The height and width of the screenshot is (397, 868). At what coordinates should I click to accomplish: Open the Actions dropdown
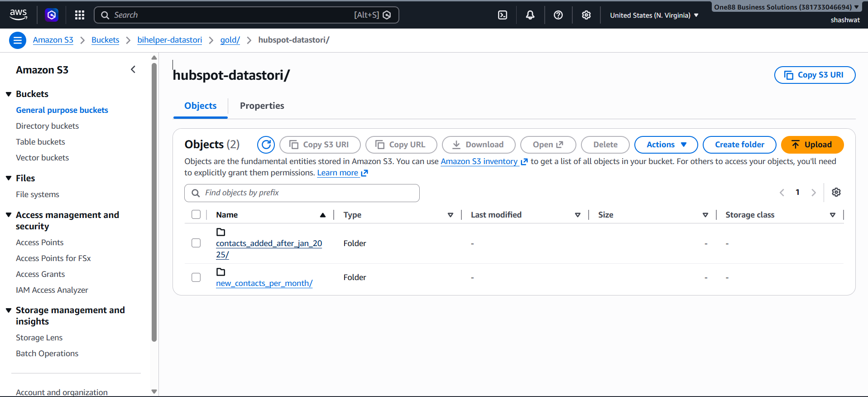pyautogui.click(x=666, y=145)
